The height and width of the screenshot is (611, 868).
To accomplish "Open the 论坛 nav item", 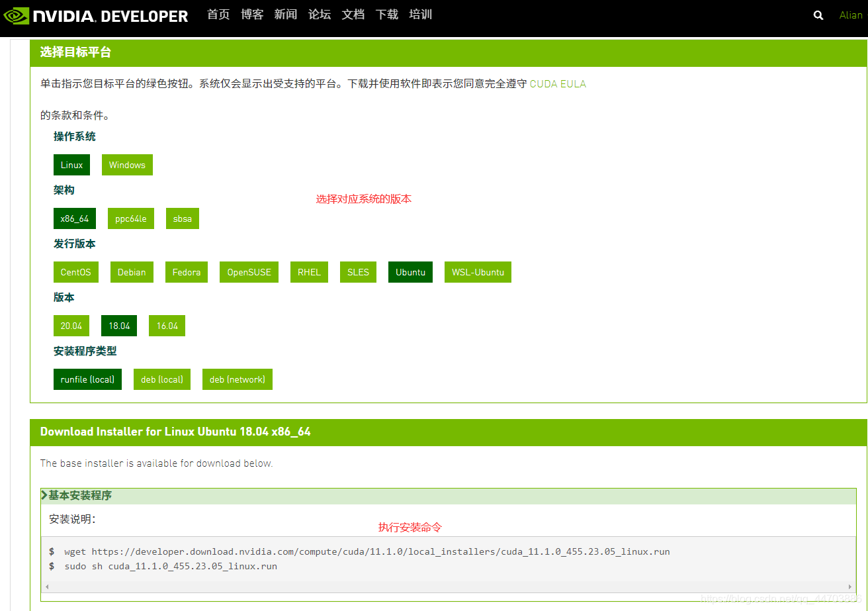I will click(320, 15).
